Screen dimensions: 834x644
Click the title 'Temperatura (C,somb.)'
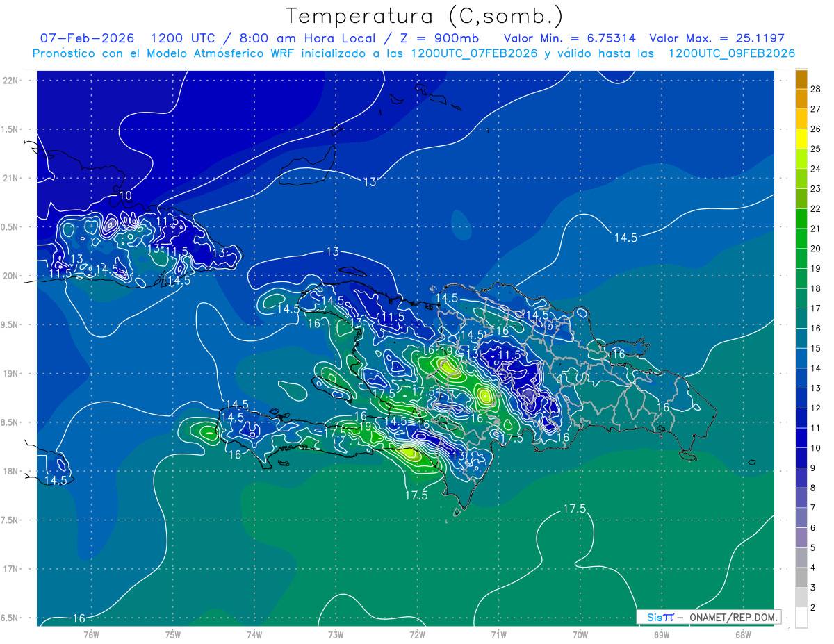coord(424,17)
